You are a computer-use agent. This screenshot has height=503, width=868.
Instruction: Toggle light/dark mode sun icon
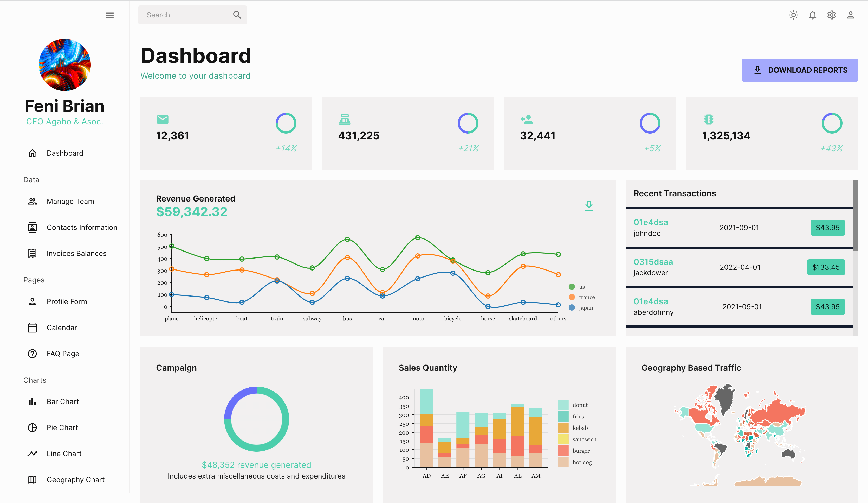click(x=793, y=15)
